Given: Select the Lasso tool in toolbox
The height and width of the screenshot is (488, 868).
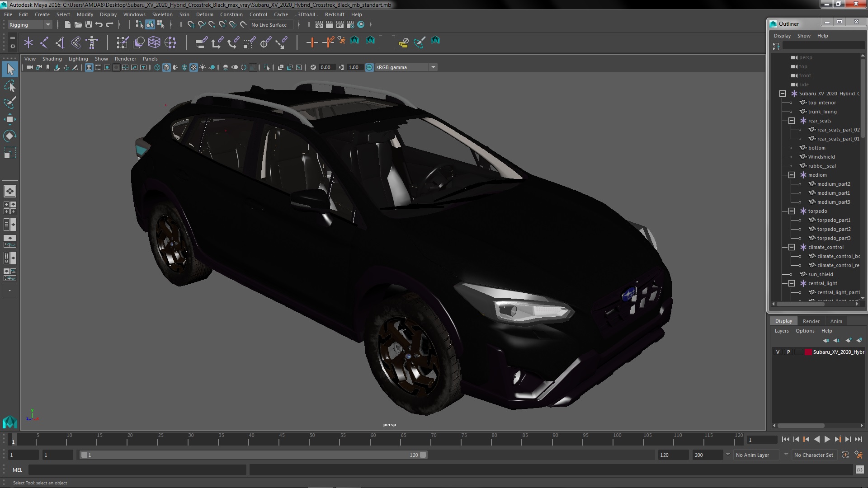Looking at the screenshot, I should (9, 86).
